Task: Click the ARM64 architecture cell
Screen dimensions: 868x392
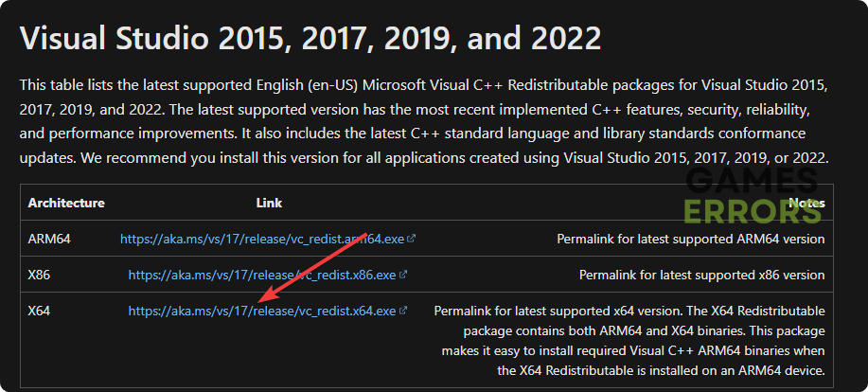Action: click(x=49, y=240)
